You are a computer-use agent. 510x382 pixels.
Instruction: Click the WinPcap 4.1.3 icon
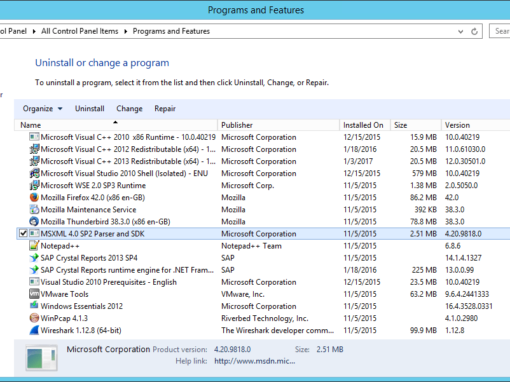coord(34,318)
